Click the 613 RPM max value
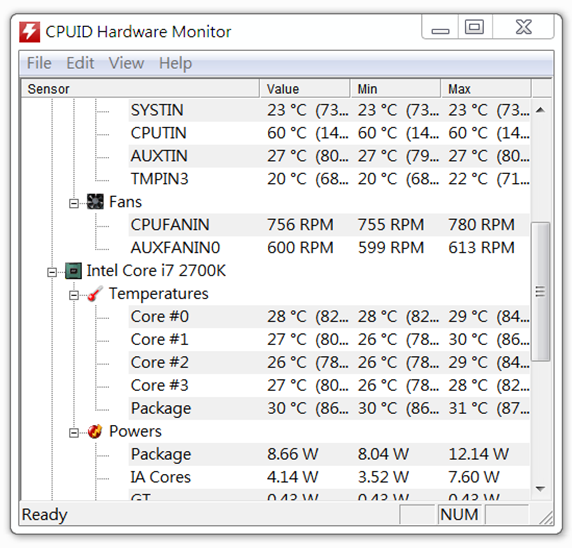 coord(481,248)
